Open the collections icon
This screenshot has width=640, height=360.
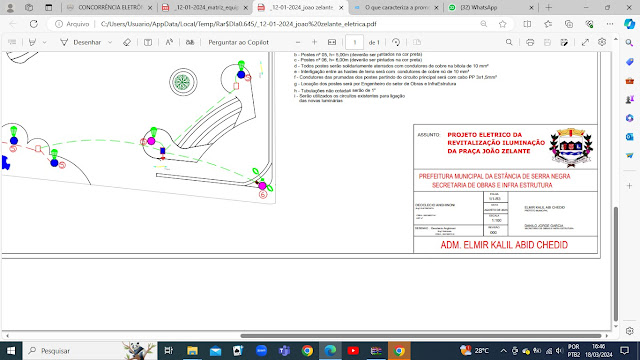pos(569,24)
